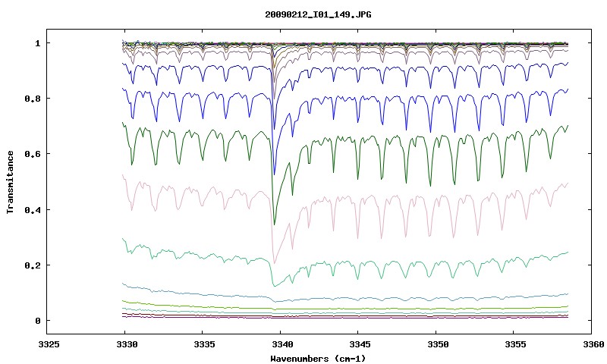Click x-axis tick label 3345
The width and height of the screenshot is (607, 364).
coord(360,344)
